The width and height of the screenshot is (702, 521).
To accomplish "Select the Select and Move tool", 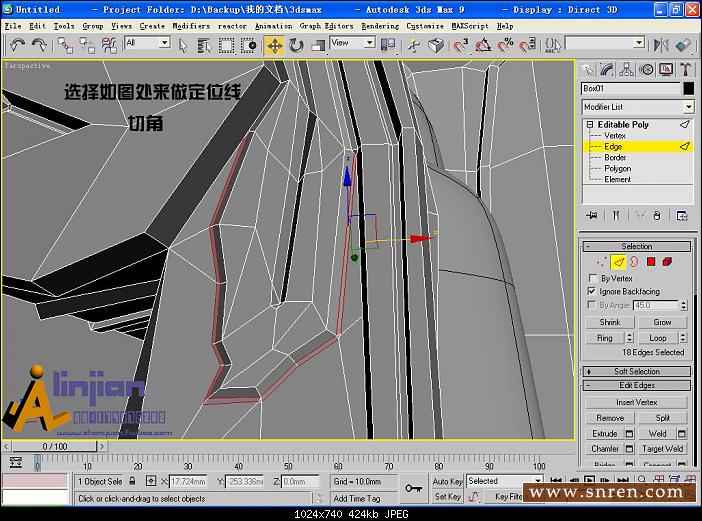I will (x=274, y=45).
